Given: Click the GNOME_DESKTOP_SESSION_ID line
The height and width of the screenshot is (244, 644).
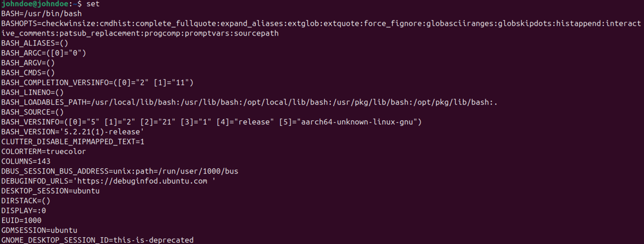Looking at the screenshot, I should click(x=97, y=240).
